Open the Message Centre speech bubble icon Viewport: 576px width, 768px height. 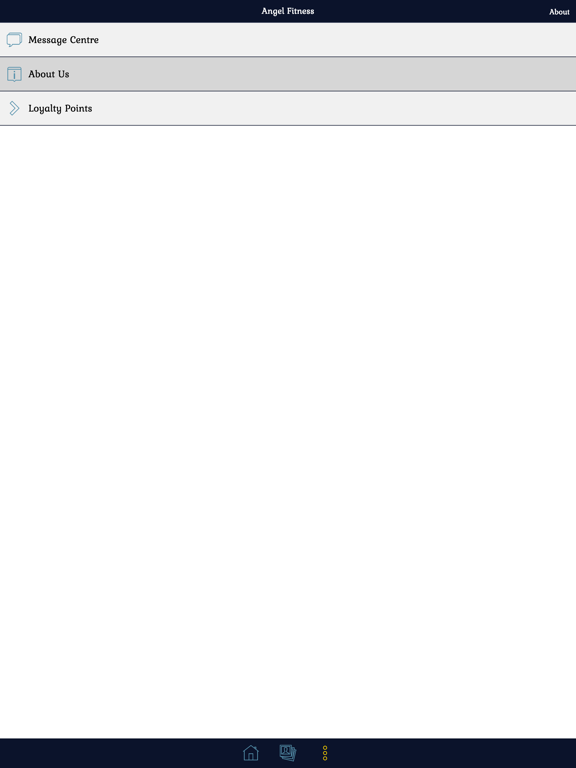point(14,40)
